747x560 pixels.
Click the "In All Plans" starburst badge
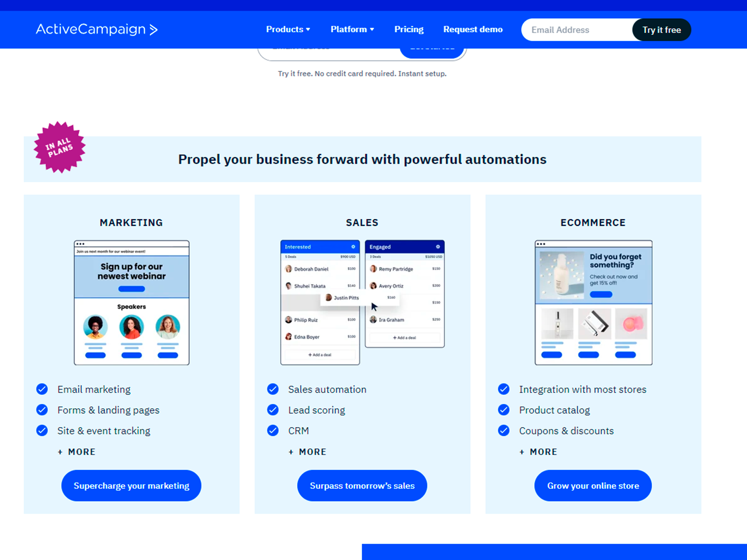[x=60, y=147]
